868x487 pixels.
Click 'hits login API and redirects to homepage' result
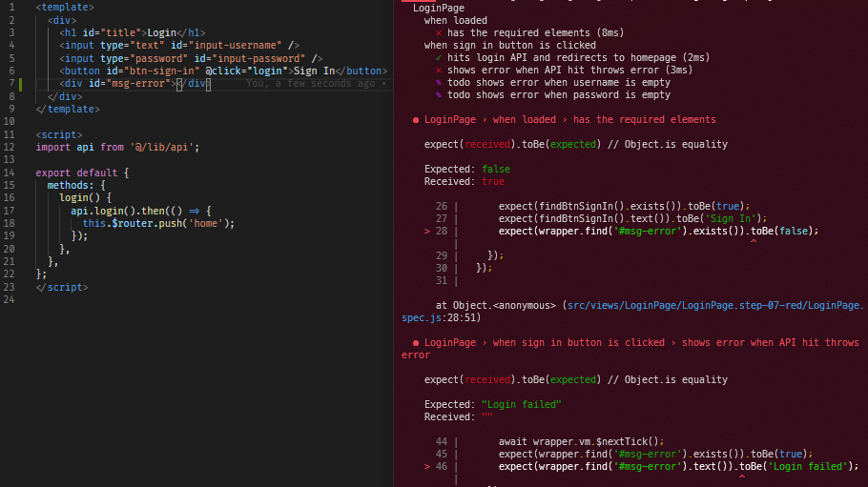pyautogui.click(x=572, y=57)
